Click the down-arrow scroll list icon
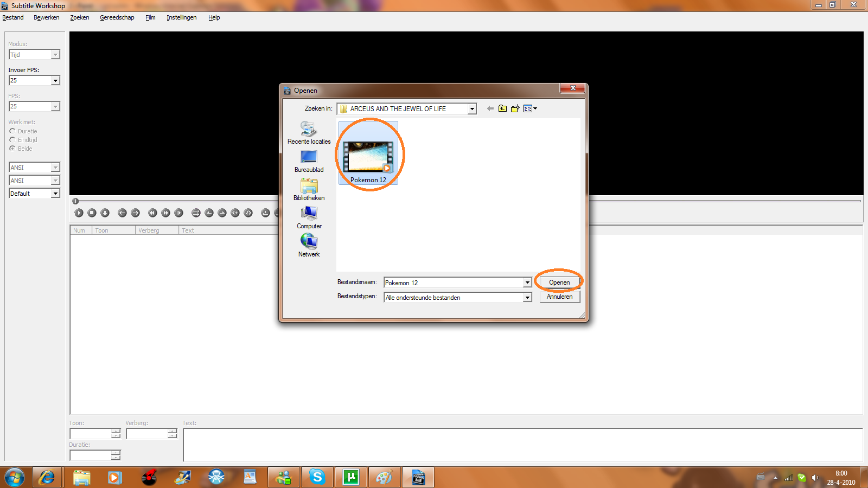Screen dimensions: 868x488 105,213
